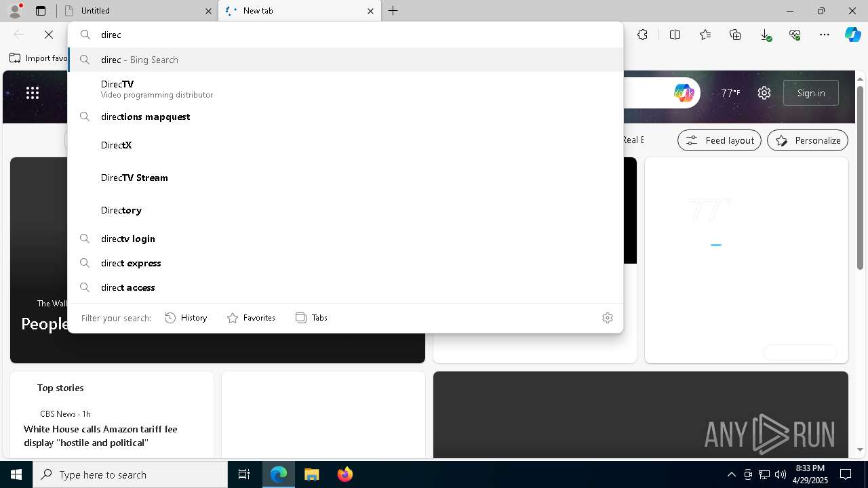
Task: Choose 'directions mapquest' suggestion
Action: coord(346,117)
